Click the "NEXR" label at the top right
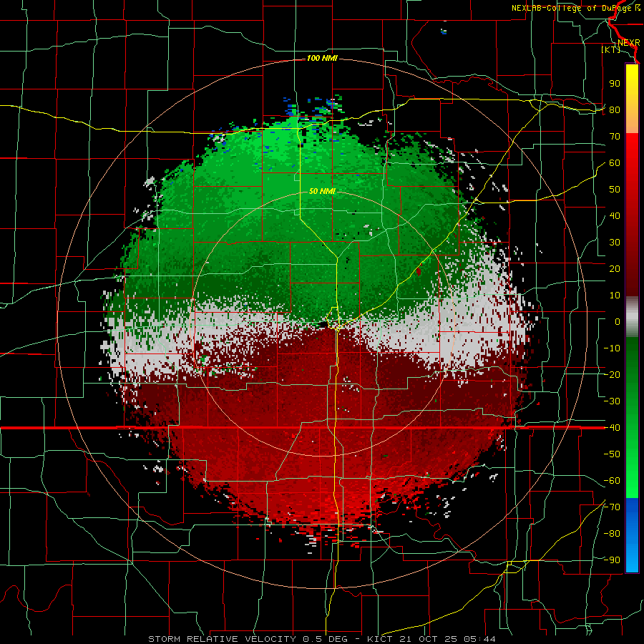The image size is (644, 644). (629, 43)
